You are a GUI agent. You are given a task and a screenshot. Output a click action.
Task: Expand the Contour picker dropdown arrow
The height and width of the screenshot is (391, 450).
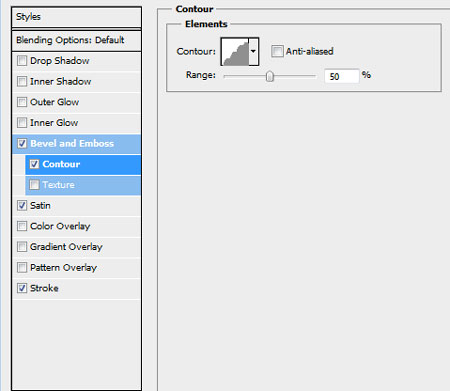[x=253, y=52]
